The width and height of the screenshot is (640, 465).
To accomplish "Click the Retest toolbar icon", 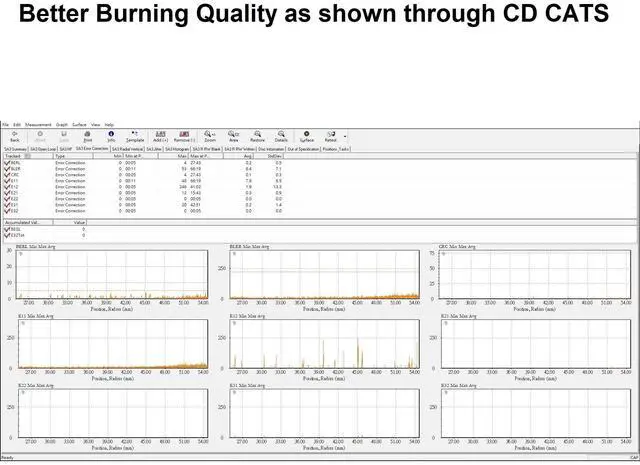I will point(331,136).
